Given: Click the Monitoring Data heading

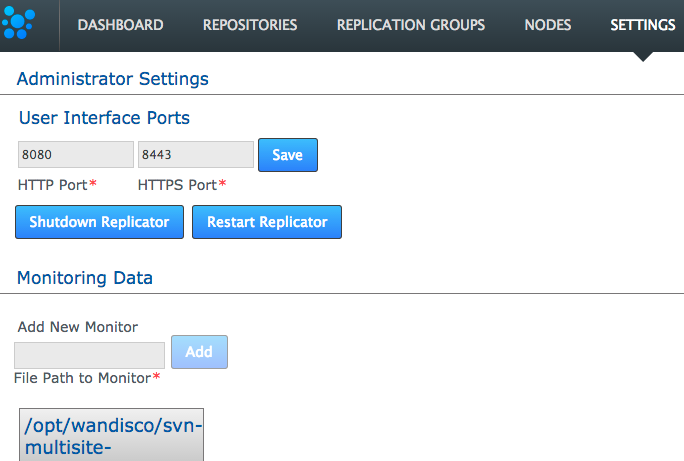Looking at the screenshot, I should coord(85,278).
